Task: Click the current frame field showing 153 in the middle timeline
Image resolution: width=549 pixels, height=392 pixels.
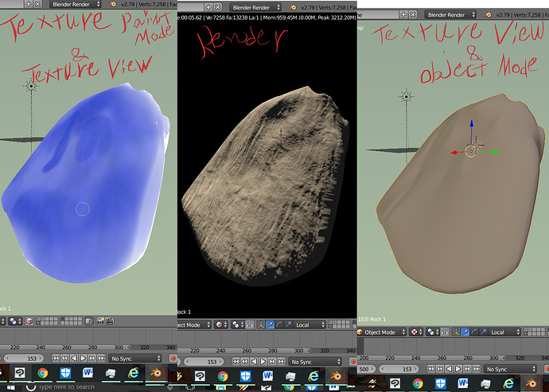Action: click(204, 362)
